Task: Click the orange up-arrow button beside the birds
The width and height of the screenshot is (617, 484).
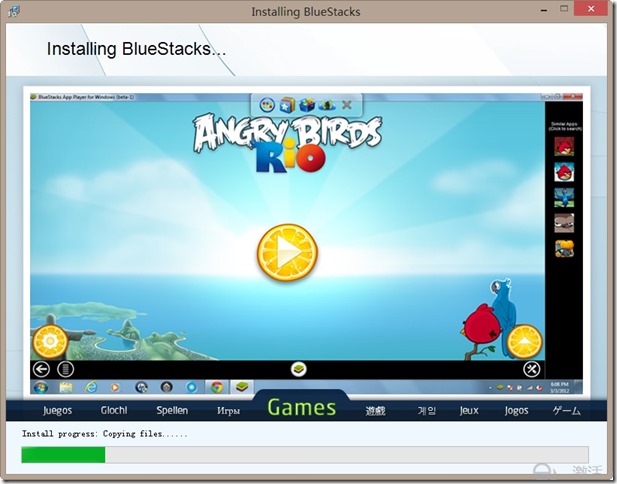Action: pyautogui.click(x=525, y=342)
